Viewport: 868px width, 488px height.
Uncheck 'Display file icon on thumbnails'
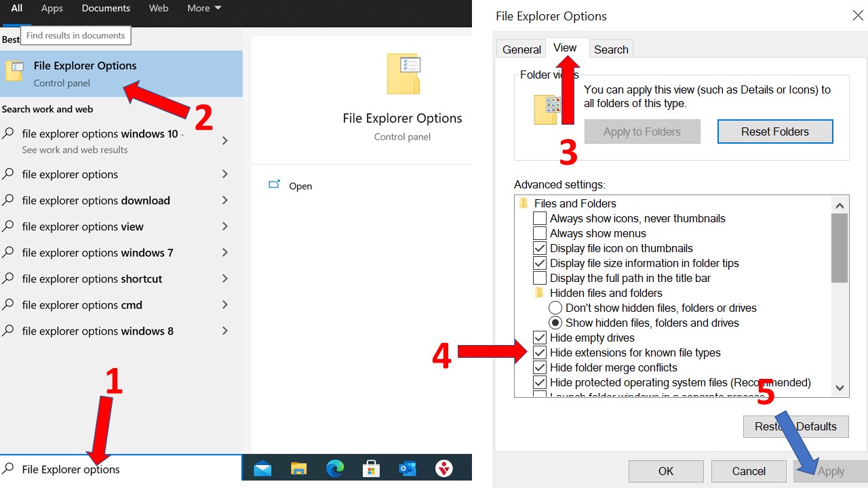tap(540, 248)
